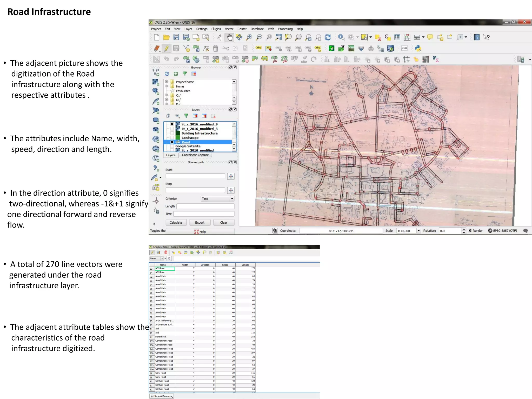The width and height of the screenshot is (532, 399).
Task: Click the Start point input field
Action: [x=195, y=176]
